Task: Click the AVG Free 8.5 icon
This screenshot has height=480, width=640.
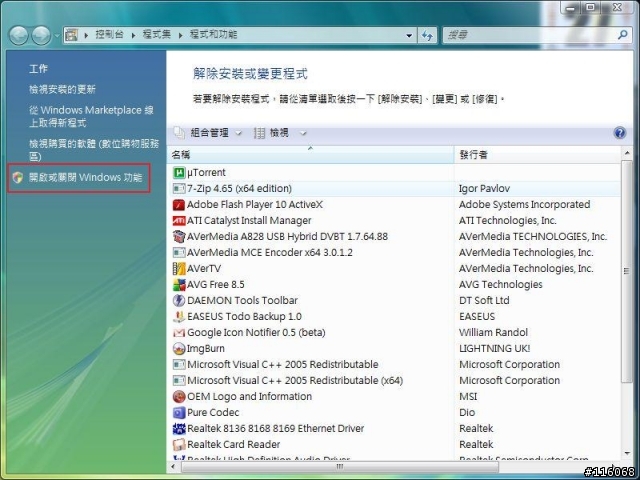Action: 179,284
